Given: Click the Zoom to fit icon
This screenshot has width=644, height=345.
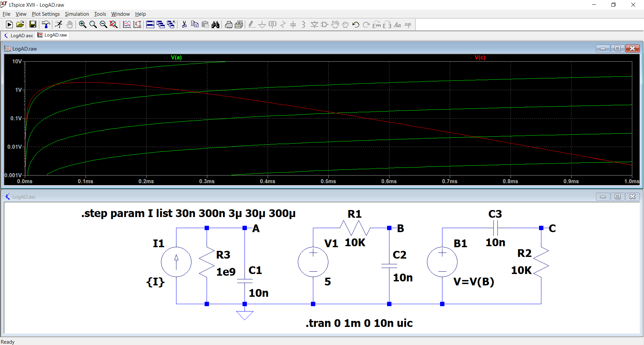Looking at the screenshot, I should point(114,24).
